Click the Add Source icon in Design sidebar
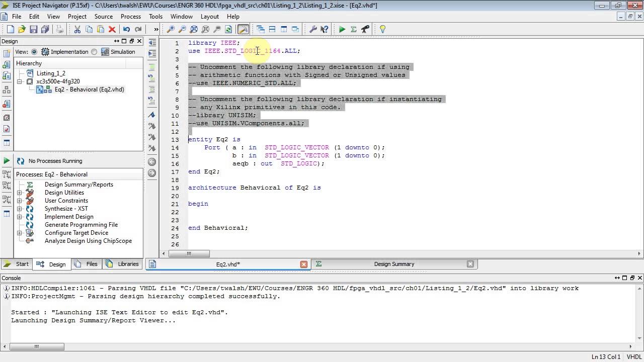The width and height of the screenshot is (644, 362). pos(7,65)
